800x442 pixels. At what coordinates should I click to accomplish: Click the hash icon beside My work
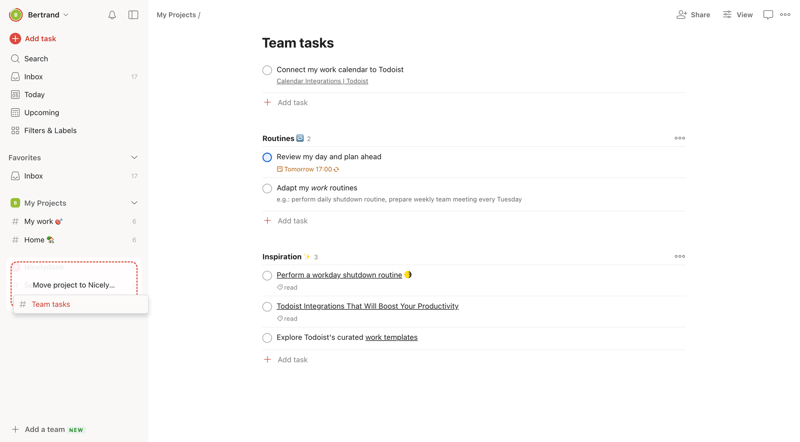15,222
